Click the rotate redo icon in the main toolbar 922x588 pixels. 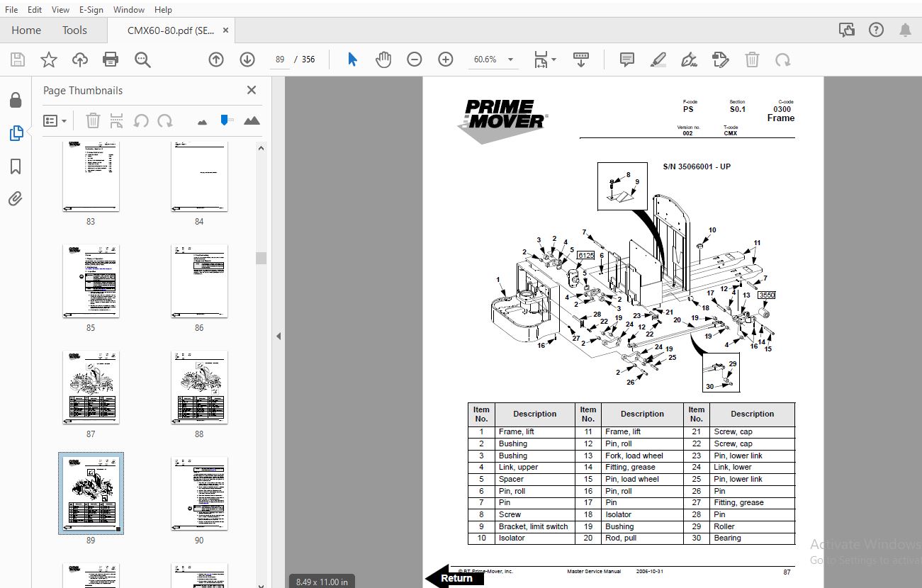click(x=783, y=60)
